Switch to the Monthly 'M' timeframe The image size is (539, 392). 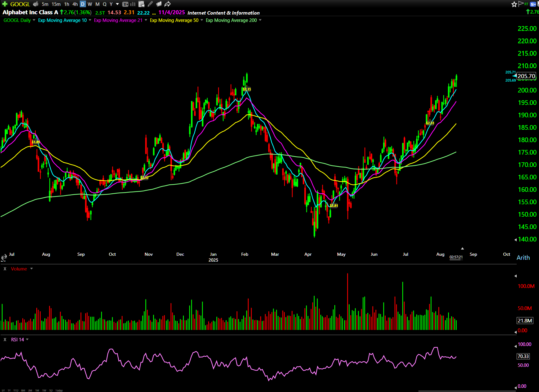(97, 4)
